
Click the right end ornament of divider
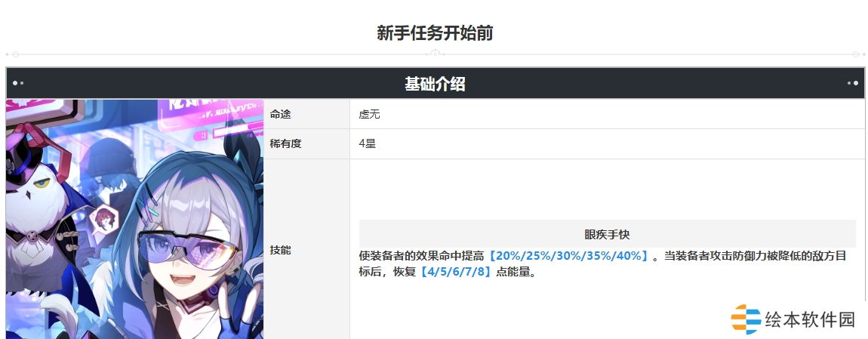tap(855, 54)
